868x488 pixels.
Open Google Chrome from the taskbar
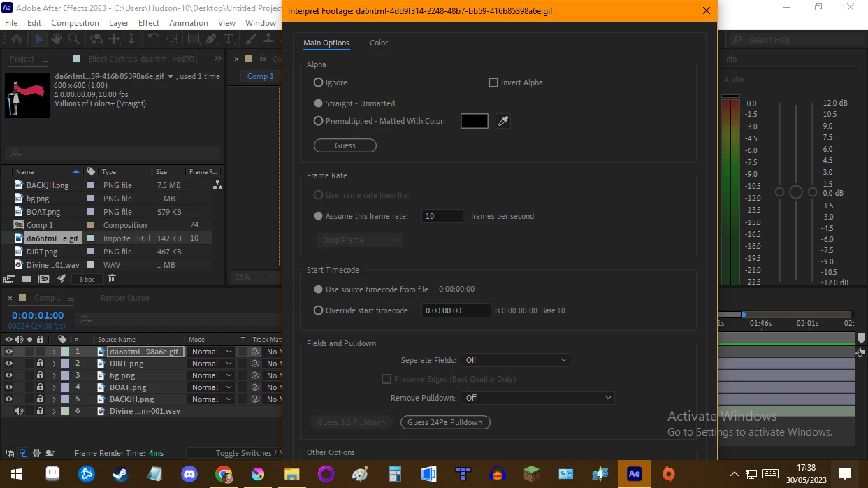[224, 474]
